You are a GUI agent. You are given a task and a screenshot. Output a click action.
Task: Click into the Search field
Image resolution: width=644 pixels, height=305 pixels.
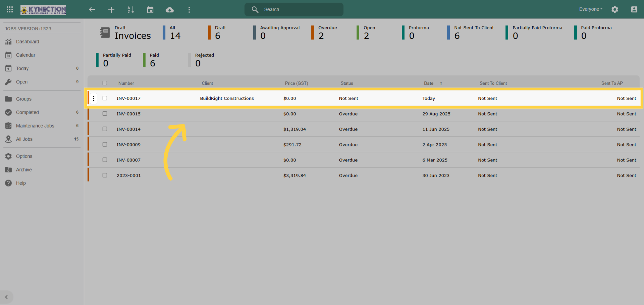pyautogui.click(x=294, y=10)
